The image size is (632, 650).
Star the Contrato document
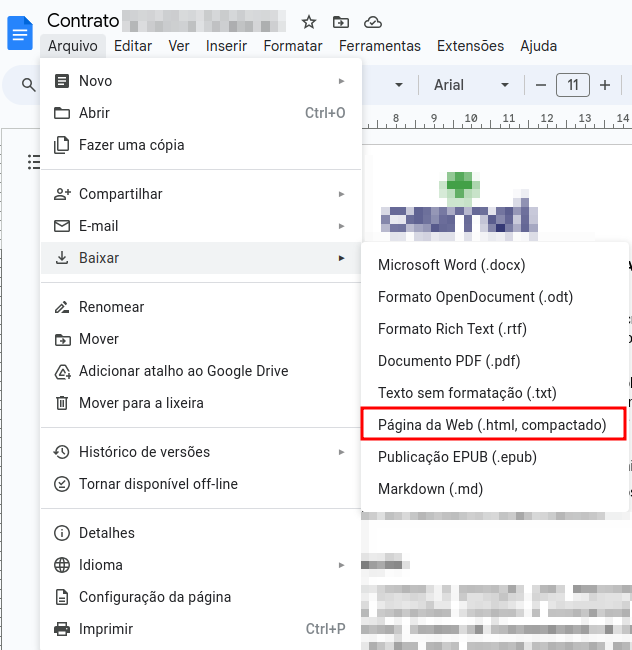(309, 22)
